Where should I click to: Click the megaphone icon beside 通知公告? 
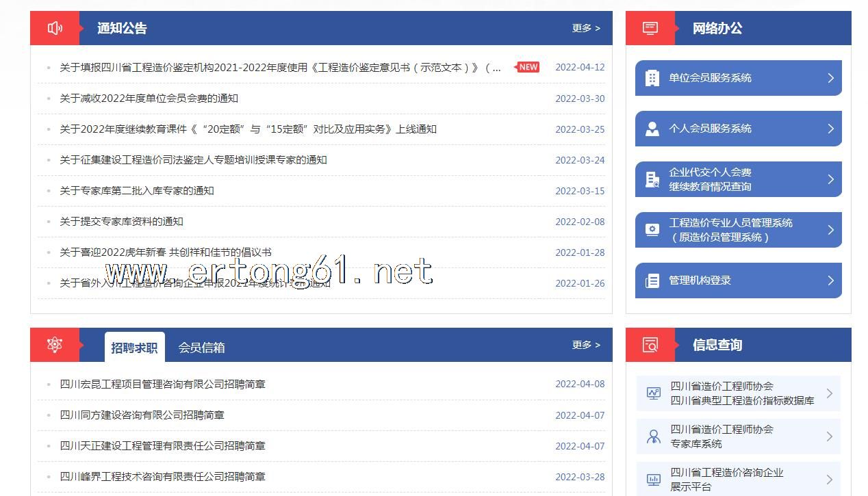pos(55,28)
